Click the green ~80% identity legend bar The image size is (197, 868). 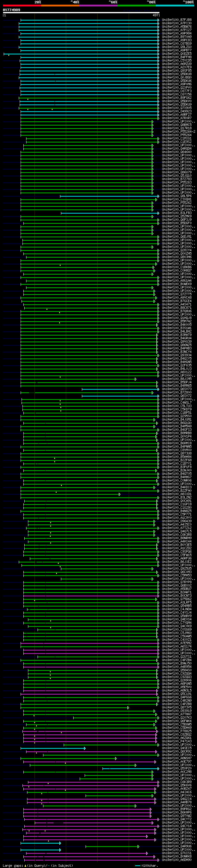[137, 6]
